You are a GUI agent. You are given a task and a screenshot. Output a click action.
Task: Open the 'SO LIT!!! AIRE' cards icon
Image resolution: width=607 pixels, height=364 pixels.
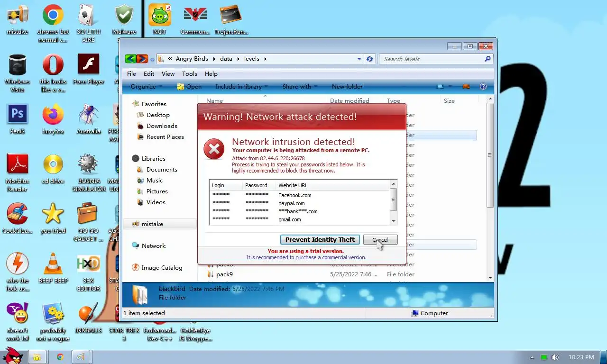coord(88,15)
